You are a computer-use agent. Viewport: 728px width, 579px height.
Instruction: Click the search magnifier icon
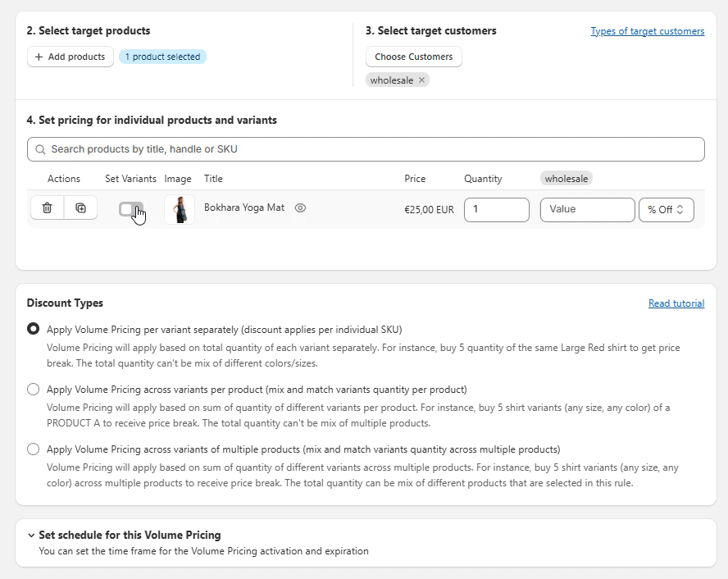click(40, 149)
